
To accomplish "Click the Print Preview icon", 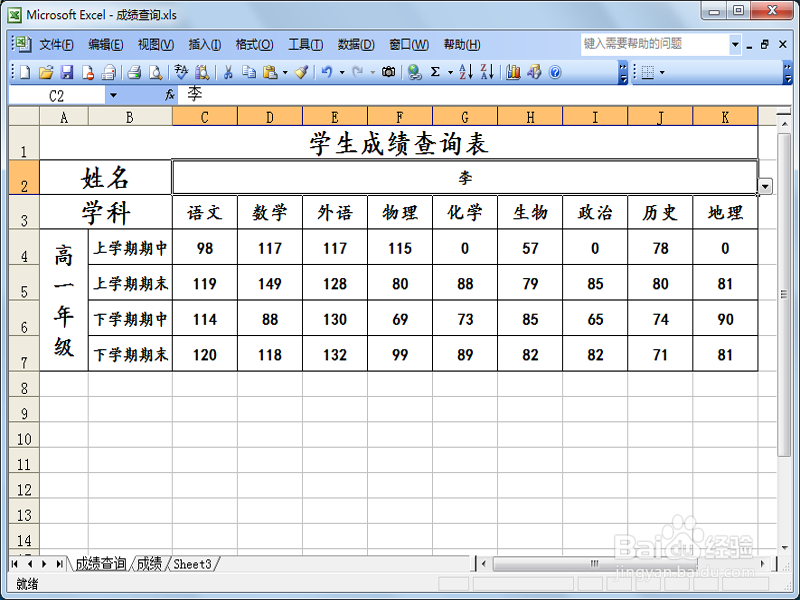I will 156,70.
